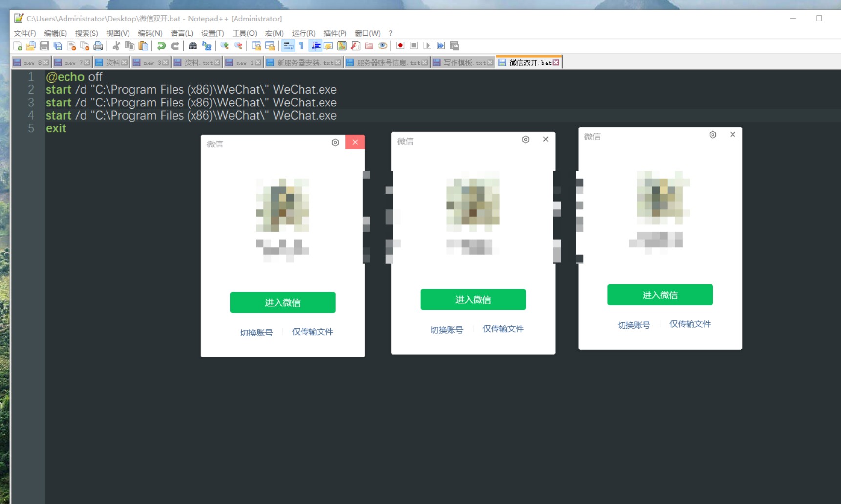
Task: Click the Print toolbar icon
Action: (98, 46)
